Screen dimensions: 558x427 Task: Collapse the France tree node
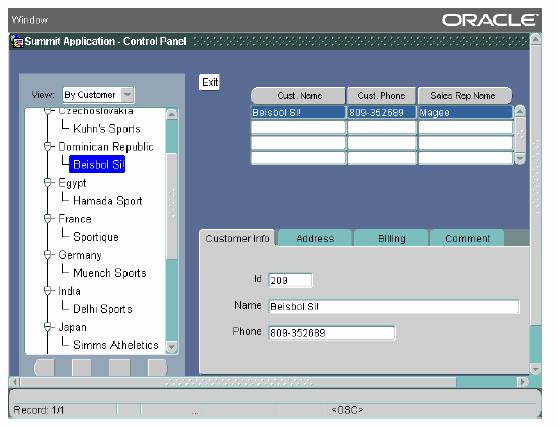(x=48, y=218)
